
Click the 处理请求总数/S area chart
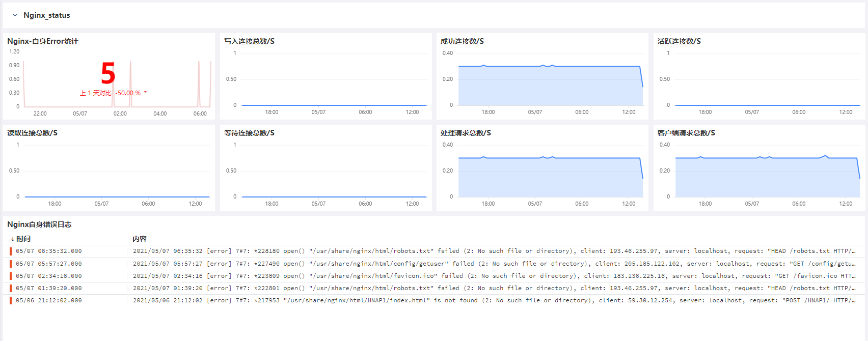(550, 177)
